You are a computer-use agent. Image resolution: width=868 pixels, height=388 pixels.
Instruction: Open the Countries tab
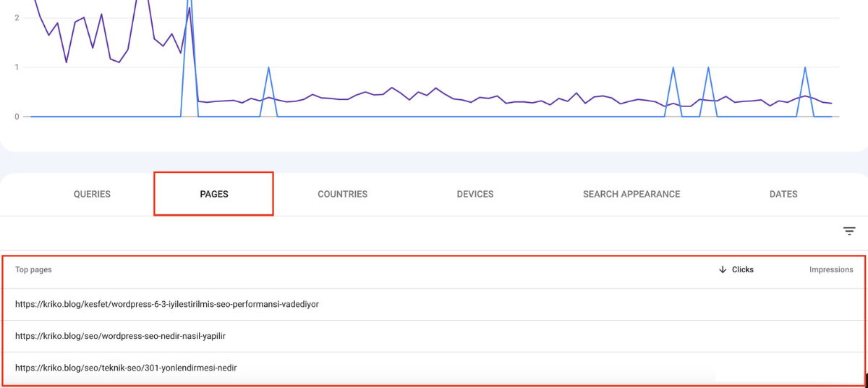pos(342,194)
